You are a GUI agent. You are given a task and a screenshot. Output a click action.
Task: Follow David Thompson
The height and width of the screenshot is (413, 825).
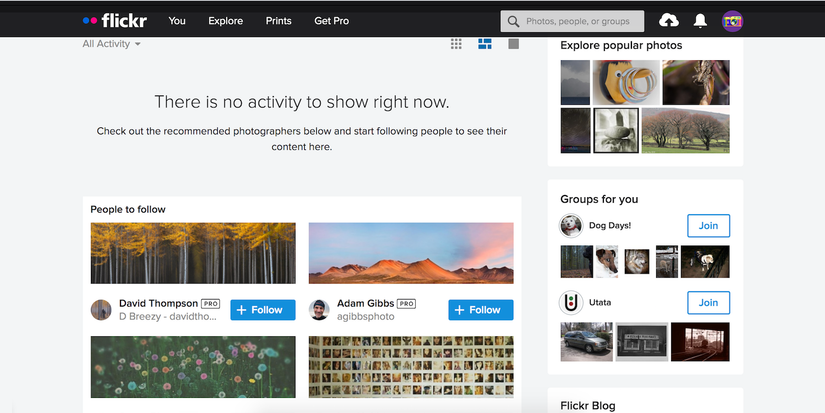pos(263,310)
